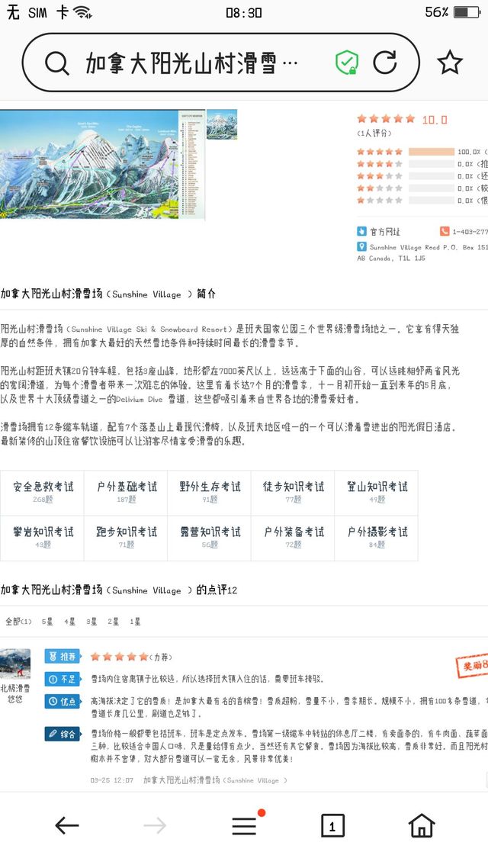This screenshot has width=488, height=868.
Task: Click the 推荐 badge in review
Action: pos(63,657)
